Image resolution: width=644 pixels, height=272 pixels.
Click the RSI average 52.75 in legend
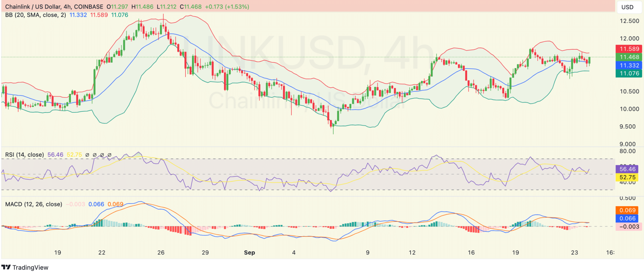tap(74, 155)
